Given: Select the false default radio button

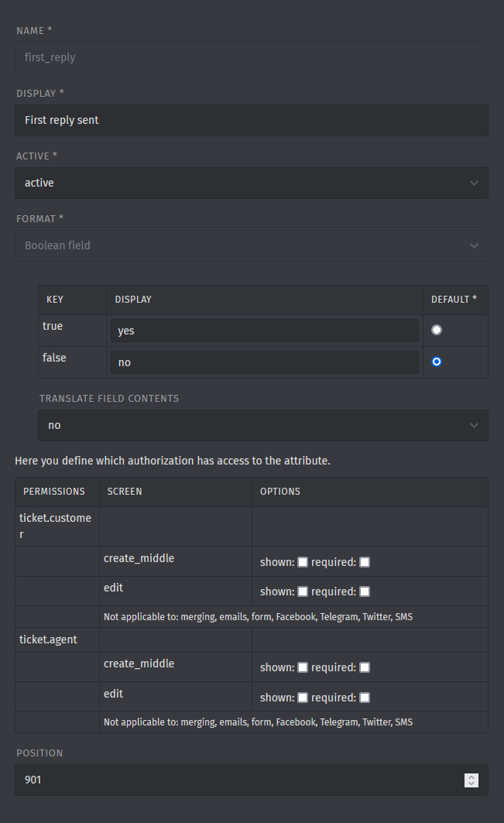Looking at the screenshot, I should click(437, 362).
